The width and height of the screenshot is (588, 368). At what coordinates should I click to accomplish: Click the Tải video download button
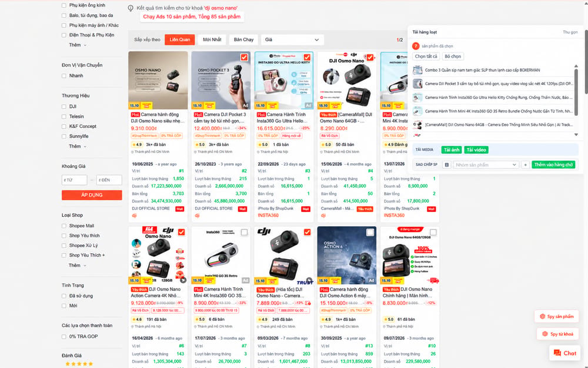coord(476,150)
